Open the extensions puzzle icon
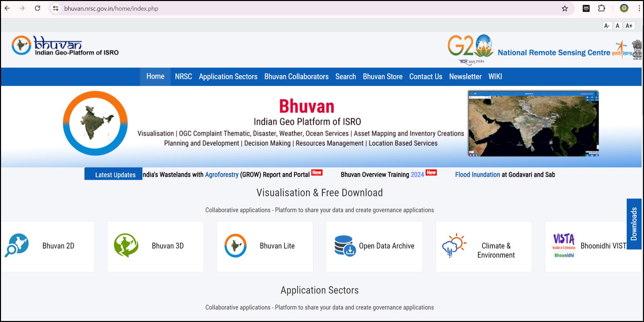The image size is (644, 322). [602, 8]
